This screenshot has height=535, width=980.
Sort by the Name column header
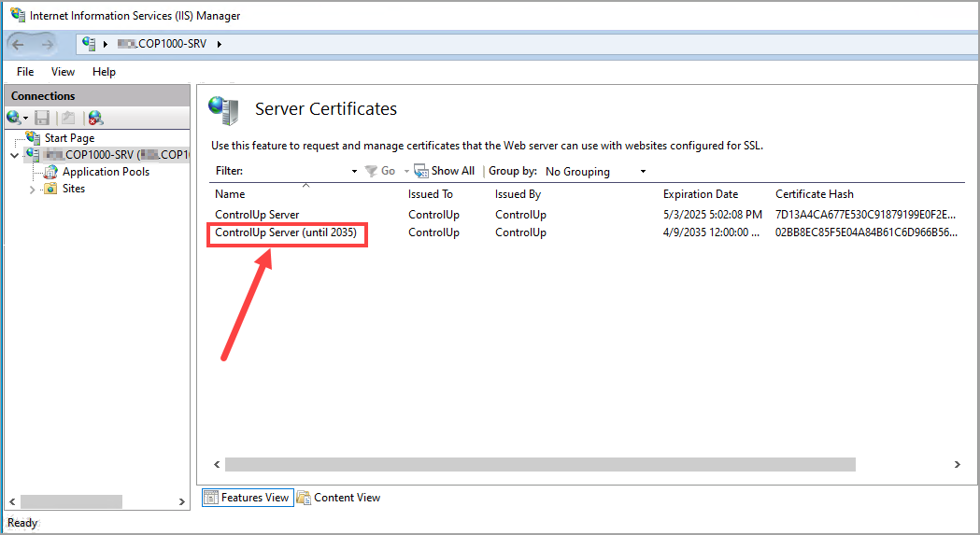(230, 194)
